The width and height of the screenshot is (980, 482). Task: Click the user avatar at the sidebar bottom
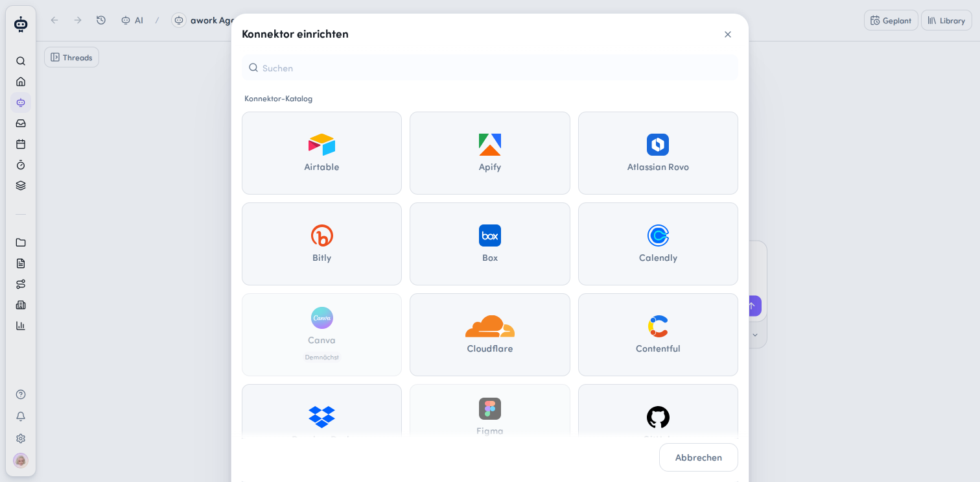click(x=21, y=461)
